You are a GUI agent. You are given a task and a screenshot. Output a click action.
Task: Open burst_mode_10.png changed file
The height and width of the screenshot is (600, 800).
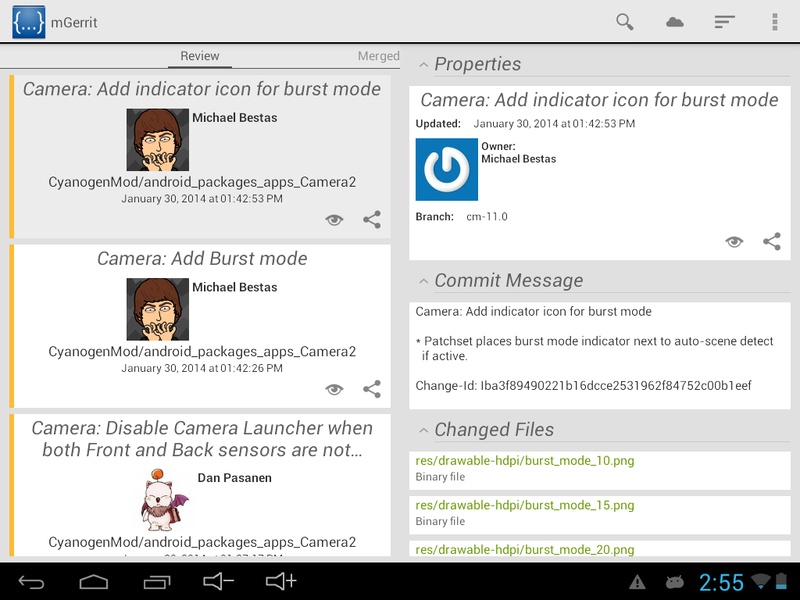click(599, 469)
